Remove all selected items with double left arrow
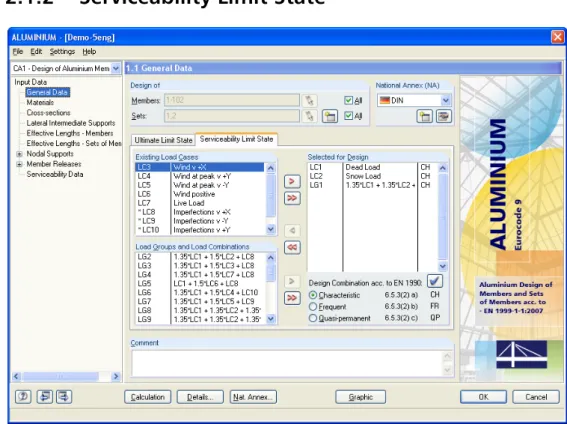The width and height of the screenshot is (567, 424). click(292, 247)
